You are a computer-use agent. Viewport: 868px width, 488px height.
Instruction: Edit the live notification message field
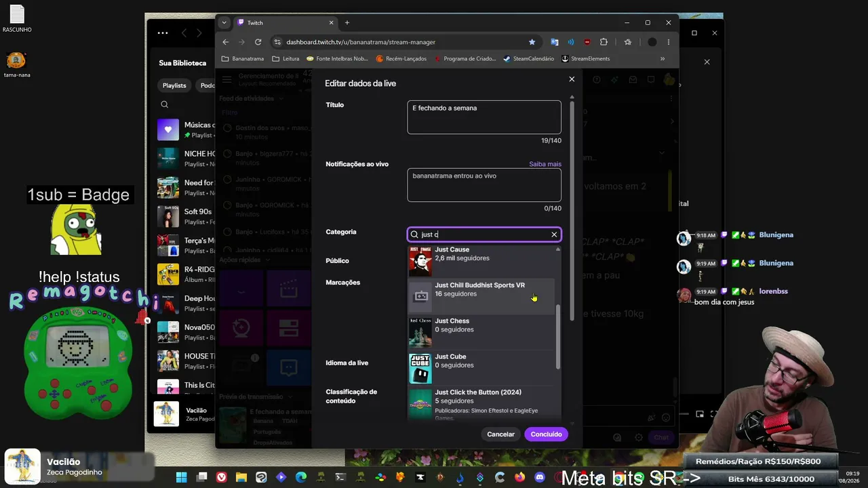point(484,185)
